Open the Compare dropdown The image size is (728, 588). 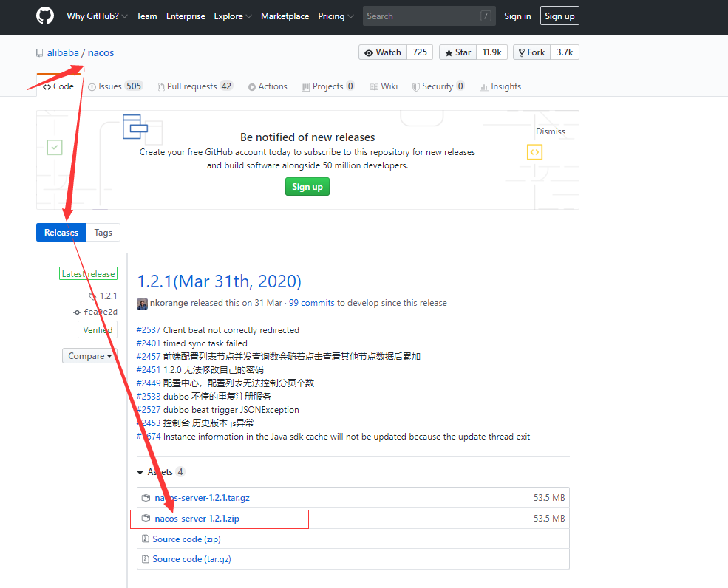[x=89, y=356]
